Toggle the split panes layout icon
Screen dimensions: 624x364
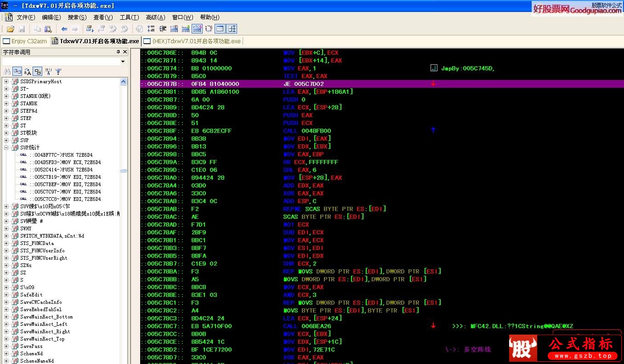(x=232, y=29)
